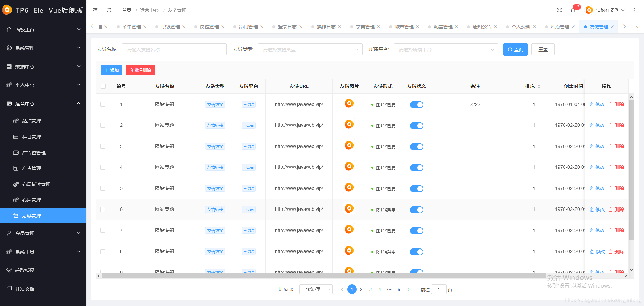Open the 10条/页 page size dropdown

(x=316, y=289)
